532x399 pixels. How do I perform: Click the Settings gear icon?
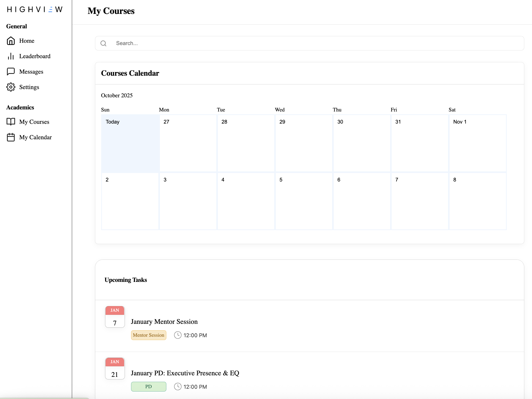[x=11, y=87]
